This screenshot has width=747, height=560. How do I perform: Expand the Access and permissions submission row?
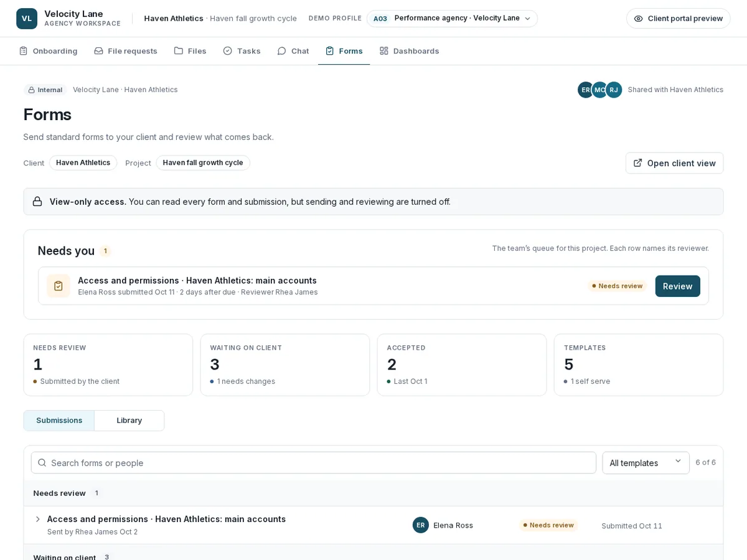[x=37, y=519]
